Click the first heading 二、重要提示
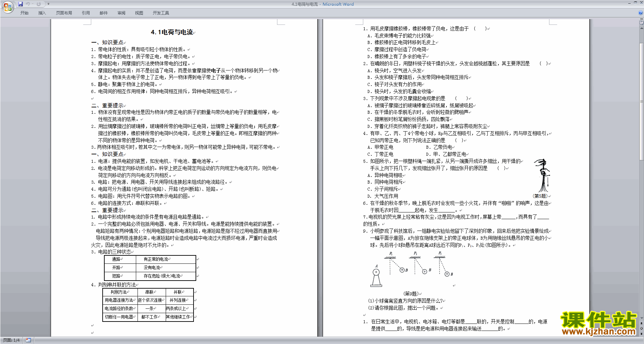Viewport: 644px width, 344px height. pos(107,105)
